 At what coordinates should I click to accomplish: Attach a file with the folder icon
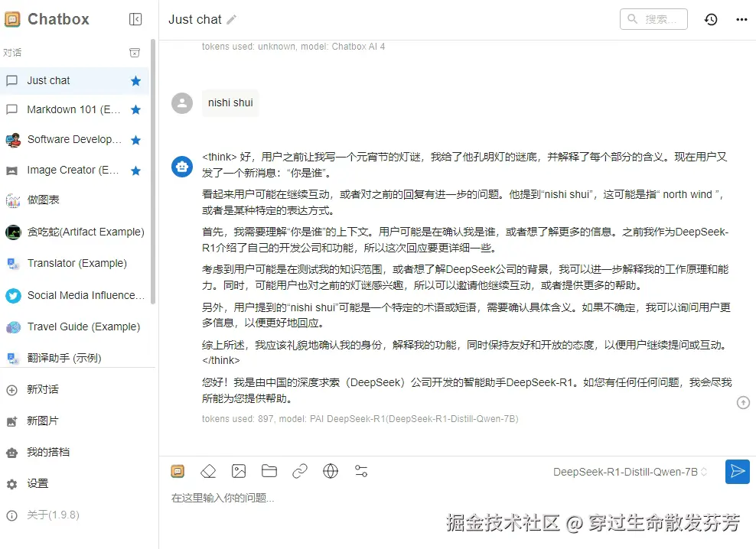269,471
